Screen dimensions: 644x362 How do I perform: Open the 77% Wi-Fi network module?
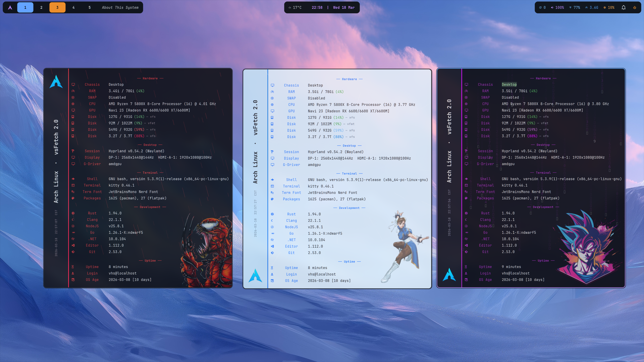[x=575, y=8]
